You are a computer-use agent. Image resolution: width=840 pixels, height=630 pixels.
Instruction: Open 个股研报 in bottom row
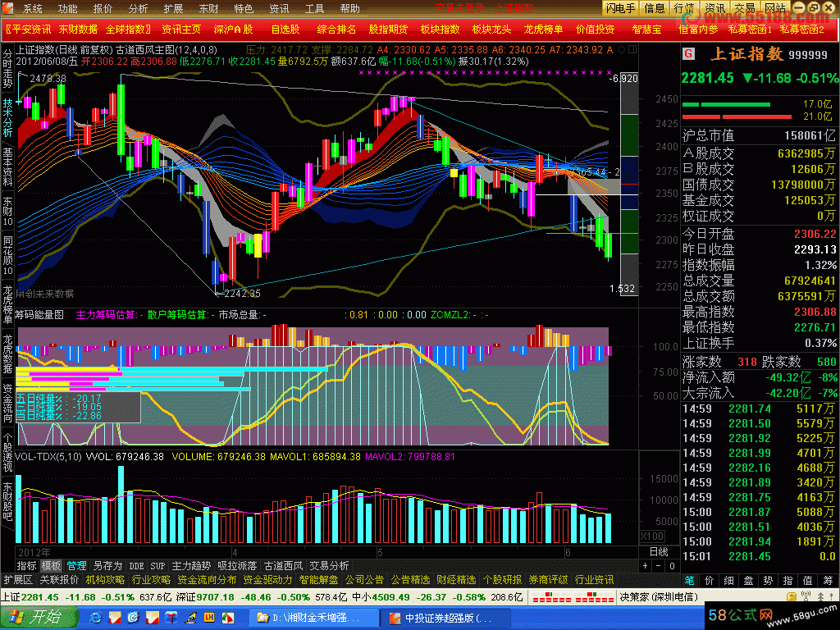502,580
